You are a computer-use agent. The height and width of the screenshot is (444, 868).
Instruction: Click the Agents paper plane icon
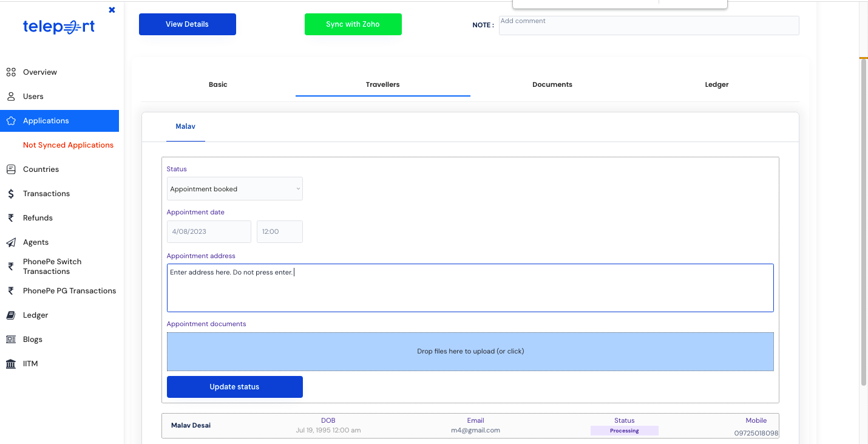click(11, 242)
